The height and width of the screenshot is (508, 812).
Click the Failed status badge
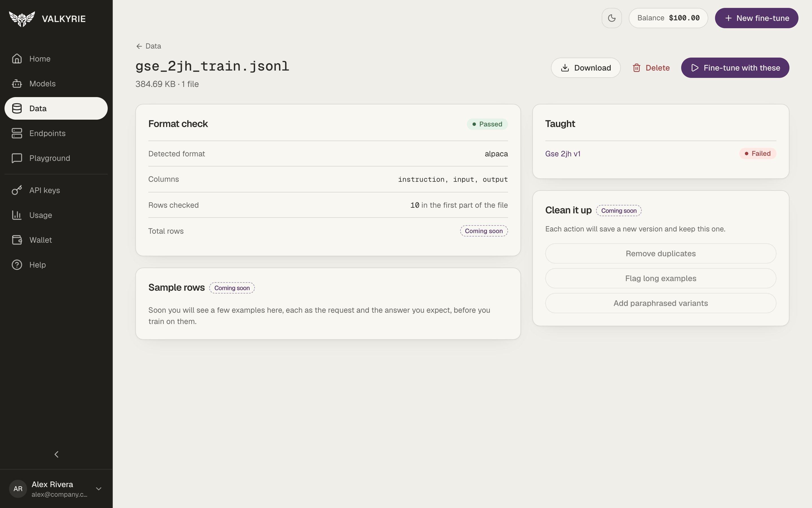(758, 154)
